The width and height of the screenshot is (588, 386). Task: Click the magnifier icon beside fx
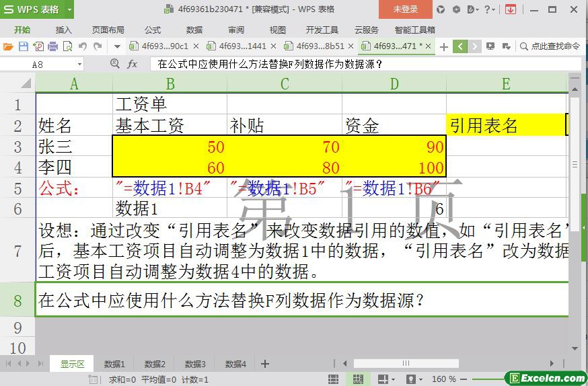click(115, 64)
